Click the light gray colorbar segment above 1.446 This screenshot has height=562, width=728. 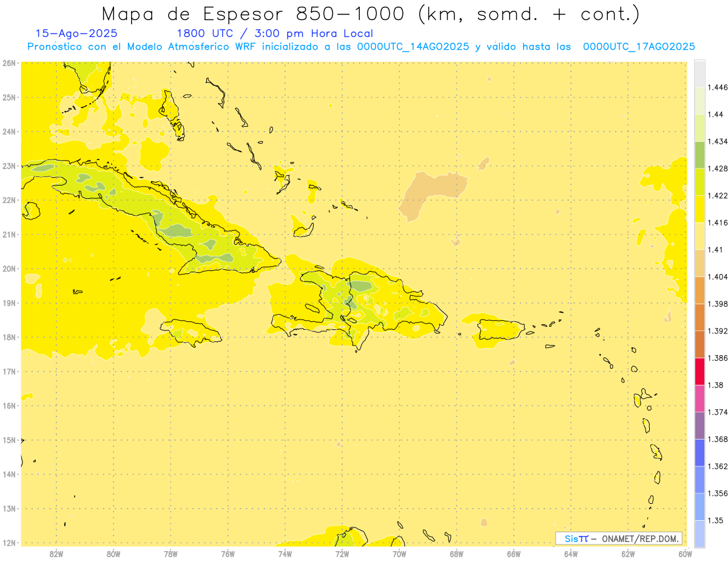(x=699, y=74)
